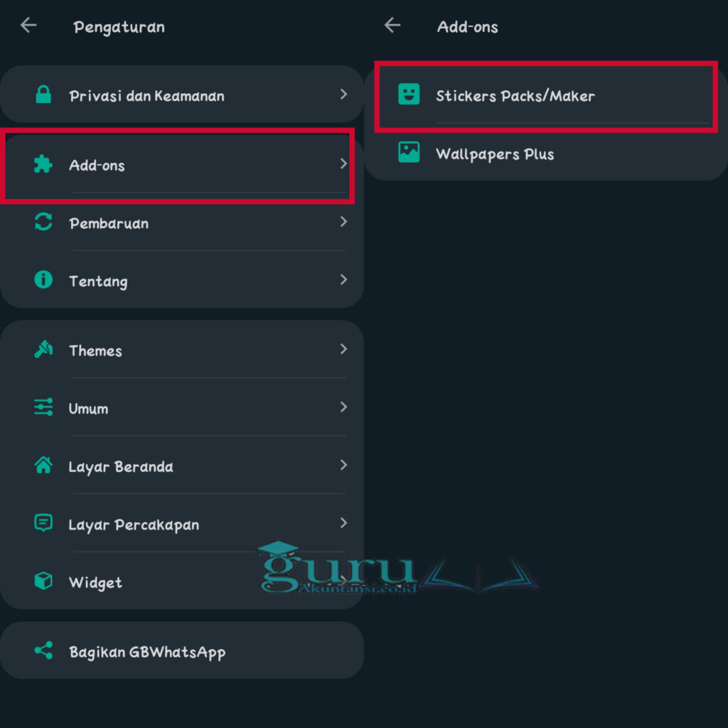
Task: Tap the back arrow beside Pengaturan
Action: coord(28,26)
